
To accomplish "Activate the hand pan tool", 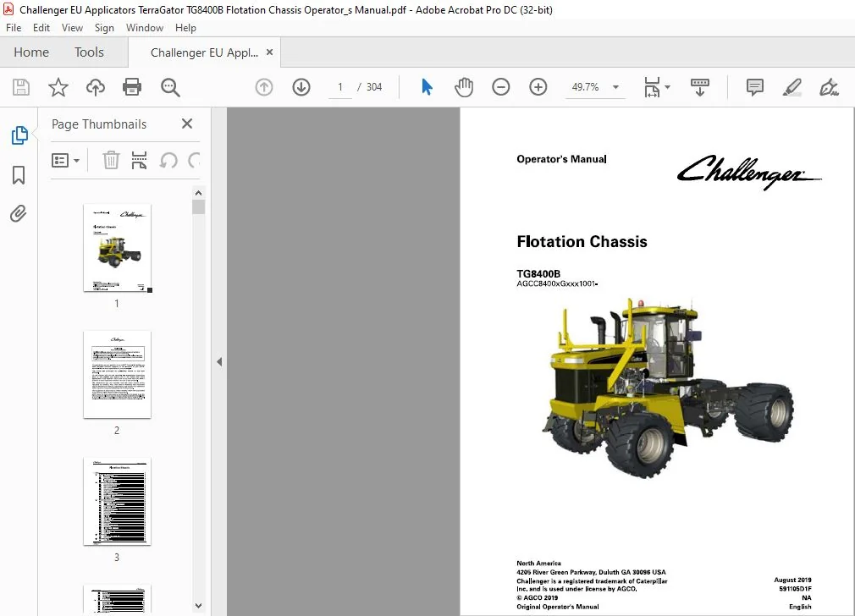I will tap(464, 87).
